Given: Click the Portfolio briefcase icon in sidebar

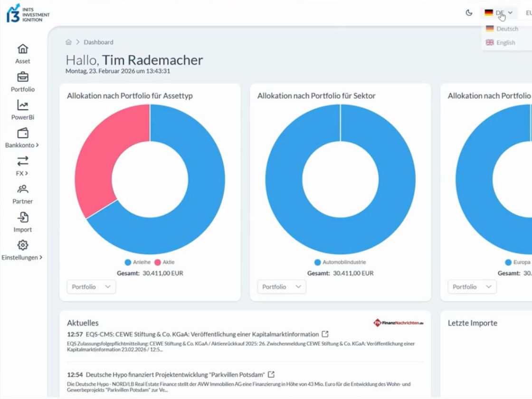Looking at the screenshot, I should click(23, 77).
